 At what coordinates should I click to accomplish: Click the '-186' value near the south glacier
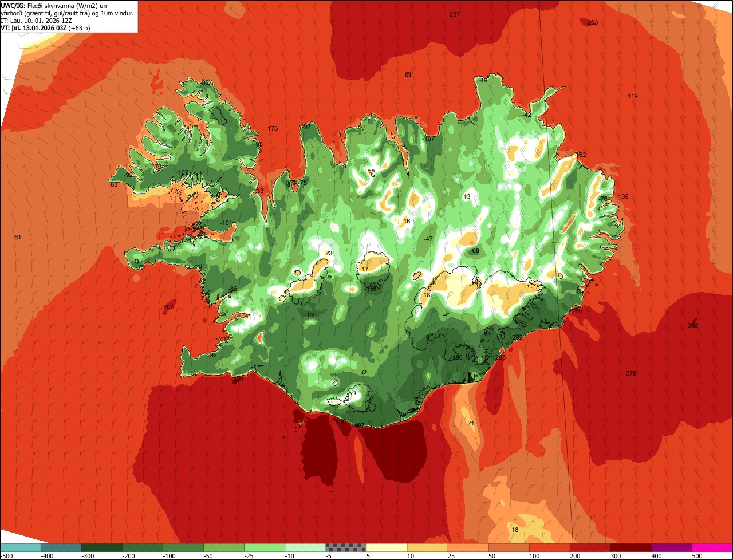pyautogui.click(x=456, y=357)
